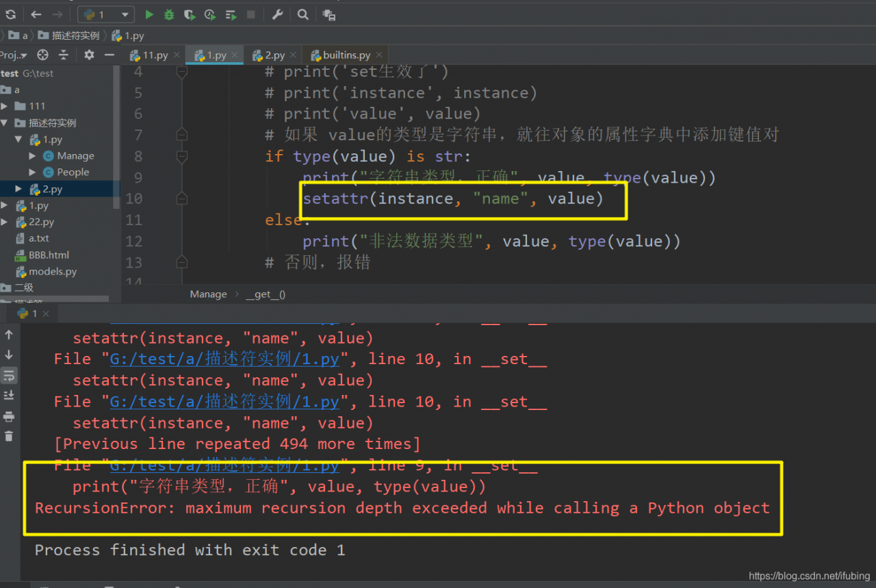
Task: Collapse the 1.py node containing Manage and People
Action: [x=19, y=140]
